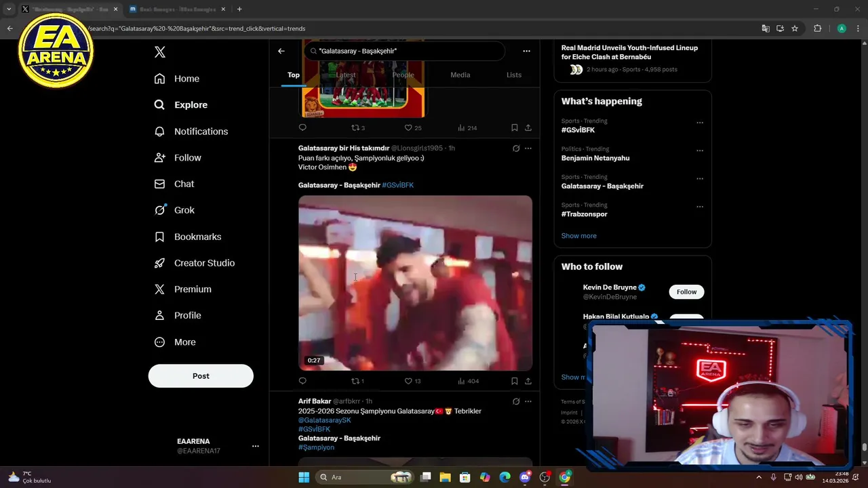Switch to the Top search tab
Viewport: 868px width, 488px height.
pos(294,75)
